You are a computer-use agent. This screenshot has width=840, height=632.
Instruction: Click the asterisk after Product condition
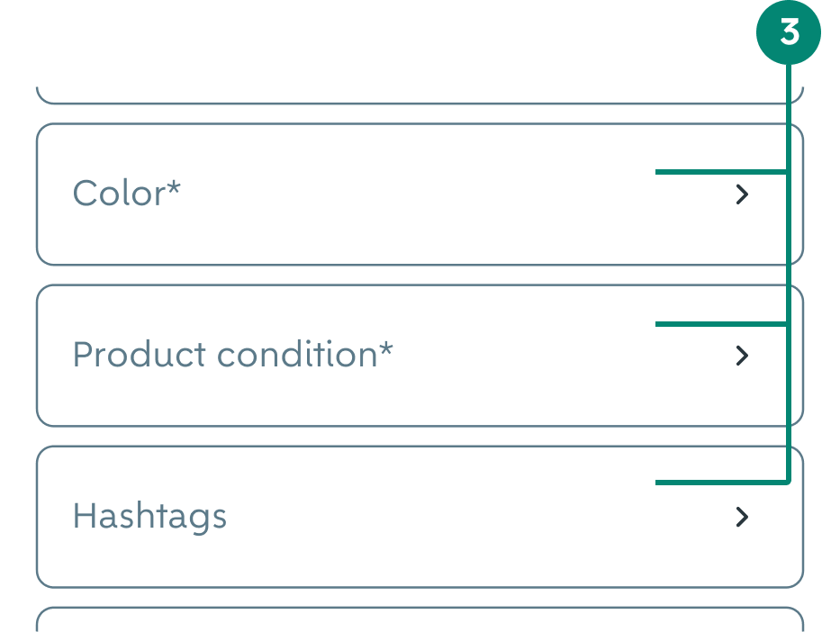[x=385, y=349]
